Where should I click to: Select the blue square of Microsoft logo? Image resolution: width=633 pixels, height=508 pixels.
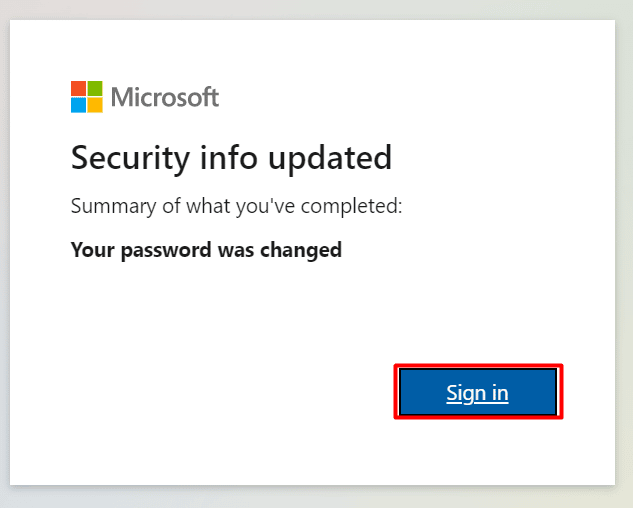pyautogui.click(x=78, y=105)
